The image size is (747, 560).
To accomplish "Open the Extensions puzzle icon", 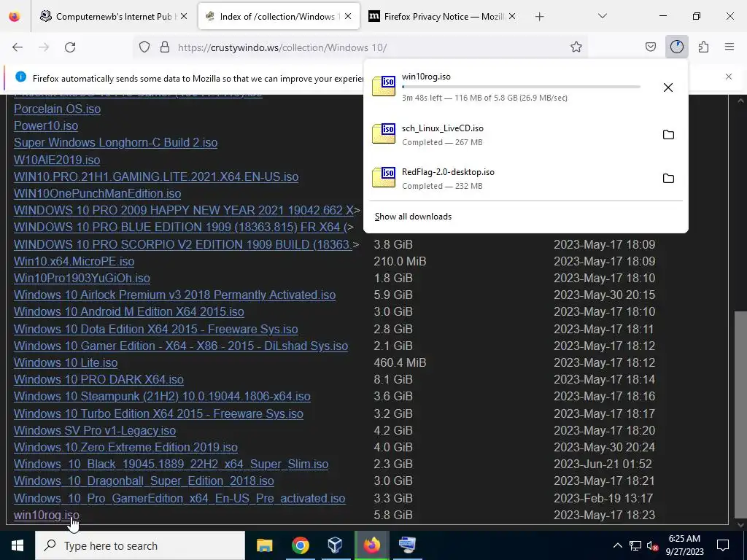I will pos(703,47).
